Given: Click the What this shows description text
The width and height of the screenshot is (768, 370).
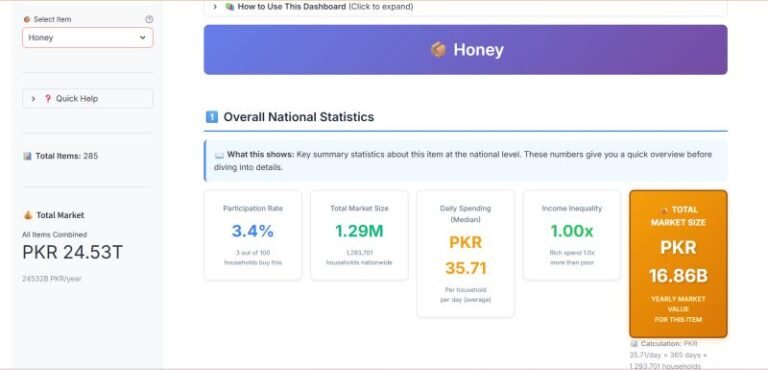Looking at the screenshot, I should click(x=463, y=161).
